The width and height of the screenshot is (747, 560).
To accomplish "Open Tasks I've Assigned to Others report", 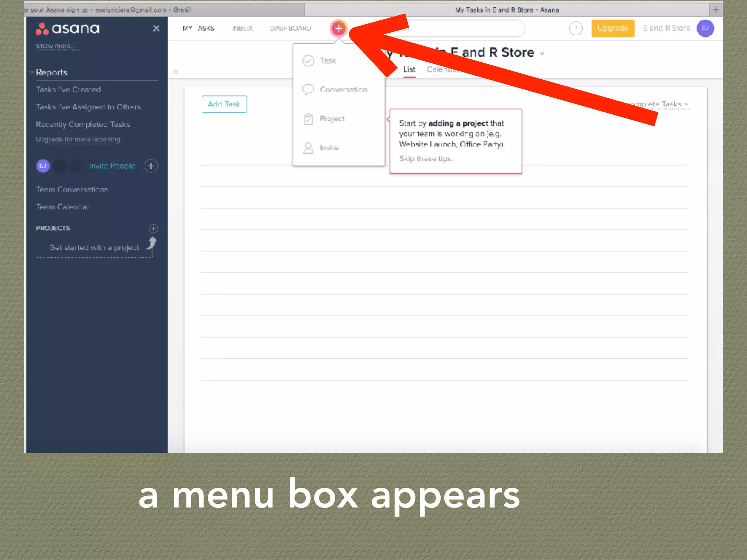I will 88,107.
